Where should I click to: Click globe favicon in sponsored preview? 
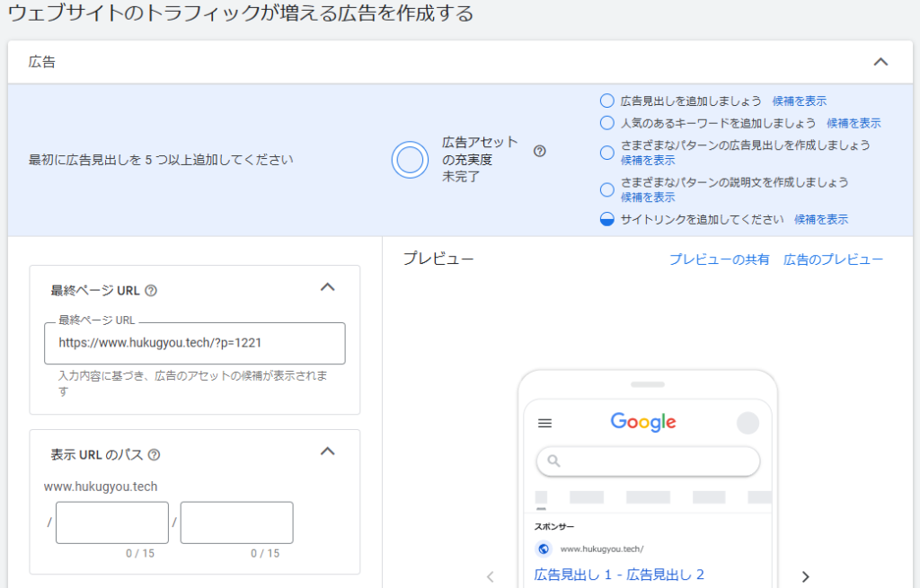[x=543, y=549]
